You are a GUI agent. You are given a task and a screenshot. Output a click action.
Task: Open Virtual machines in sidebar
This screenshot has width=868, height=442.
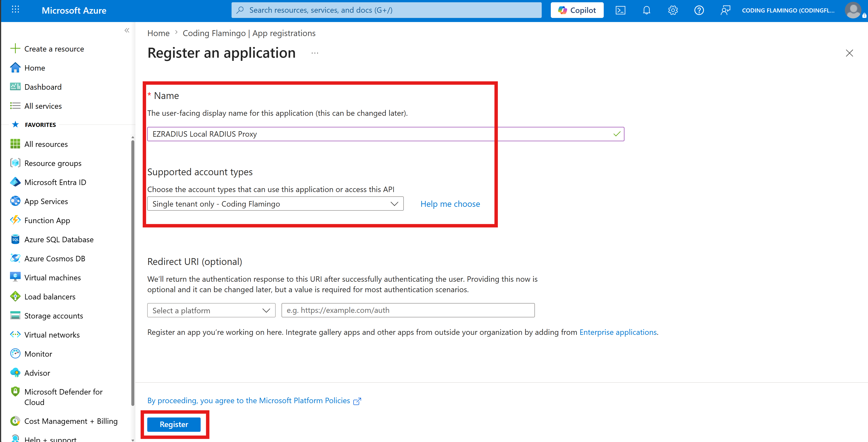(52, 278)
